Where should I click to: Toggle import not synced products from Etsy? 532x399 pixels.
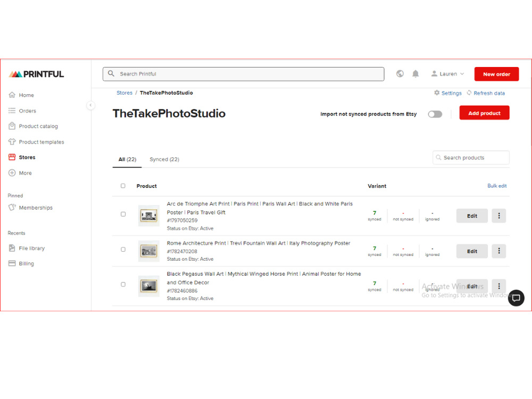click(435, 114)
